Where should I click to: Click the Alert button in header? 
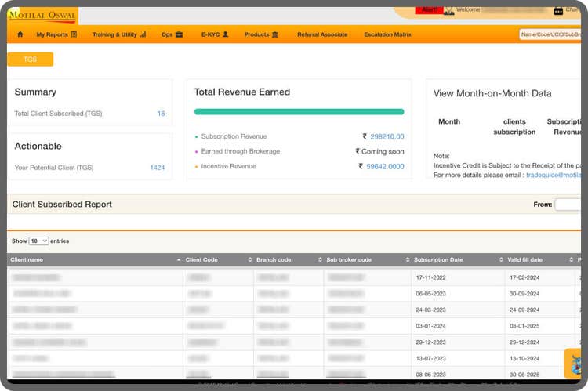pos(430,9)
